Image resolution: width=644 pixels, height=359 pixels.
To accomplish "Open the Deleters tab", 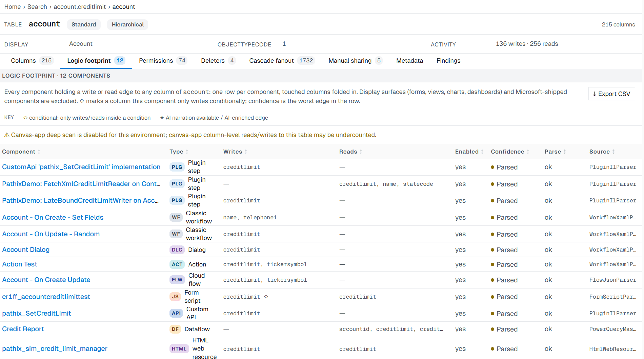I will [x=218, y=61].
